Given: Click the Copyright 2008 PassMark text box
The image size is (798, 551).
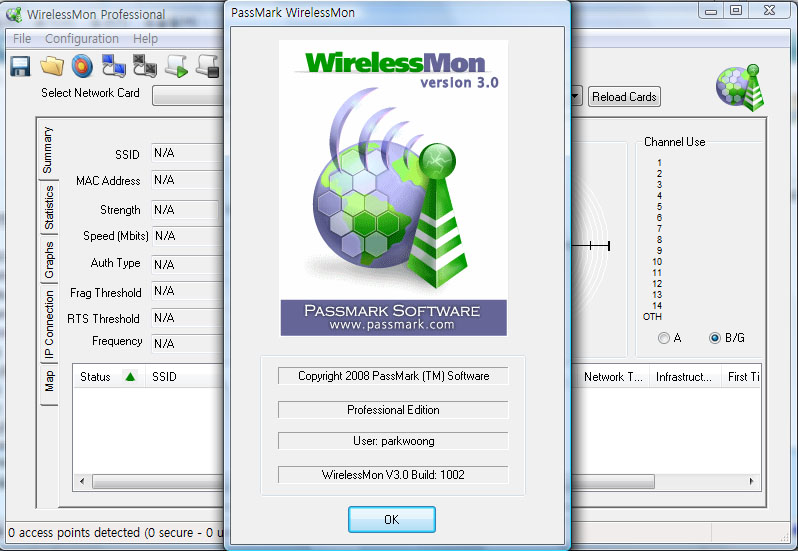Looking at the screenshot, I should (393, 376).
